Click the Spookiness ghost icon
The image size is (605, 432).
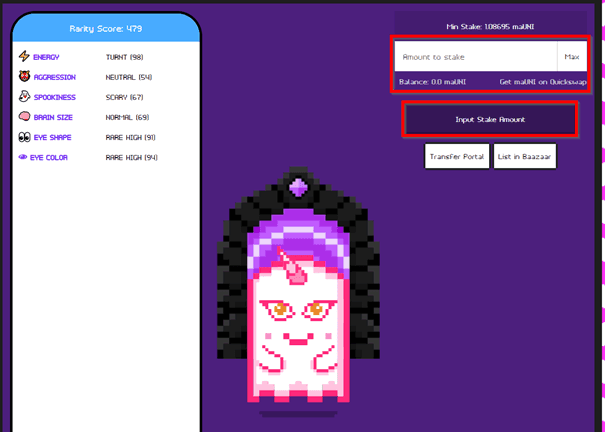[x=24, y=97]
